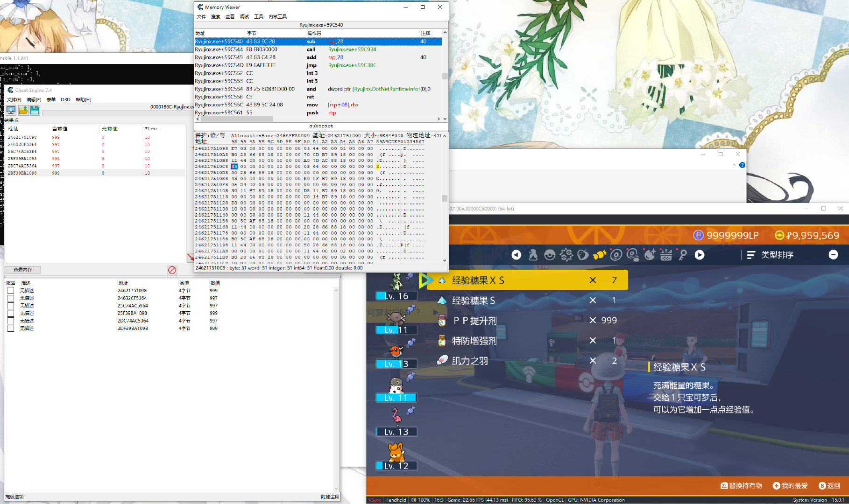Viewport: 849px width, 504px height.
Task: Click the minus button beside 类型排序
Action: (834, 255)
